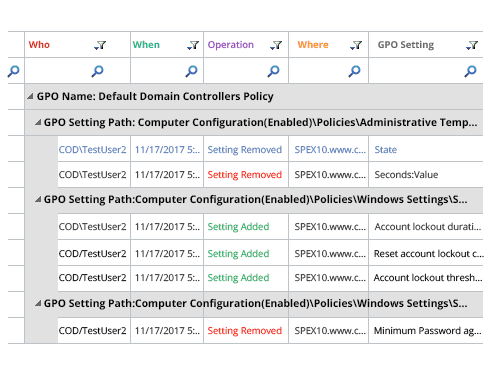Open the GPO Setting column filter icon

472,45
